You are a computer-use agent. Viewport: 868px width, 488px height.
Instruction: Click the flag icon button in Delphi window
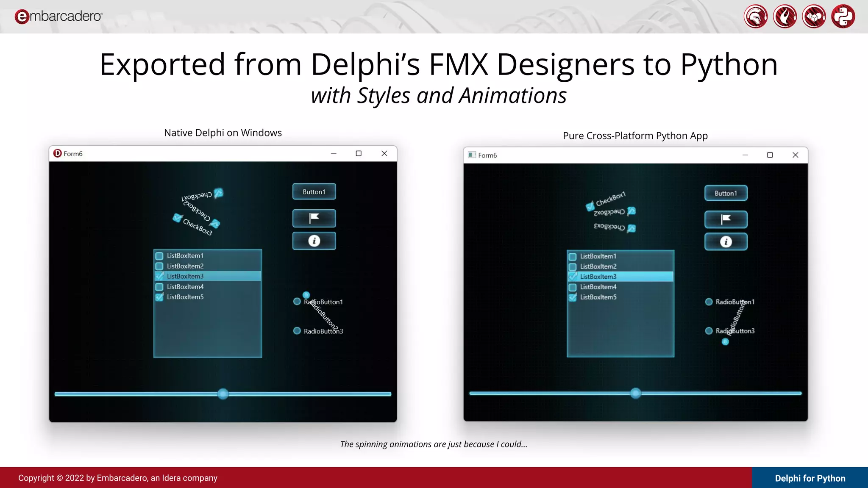pyautogui.click(x=314, y=219)
